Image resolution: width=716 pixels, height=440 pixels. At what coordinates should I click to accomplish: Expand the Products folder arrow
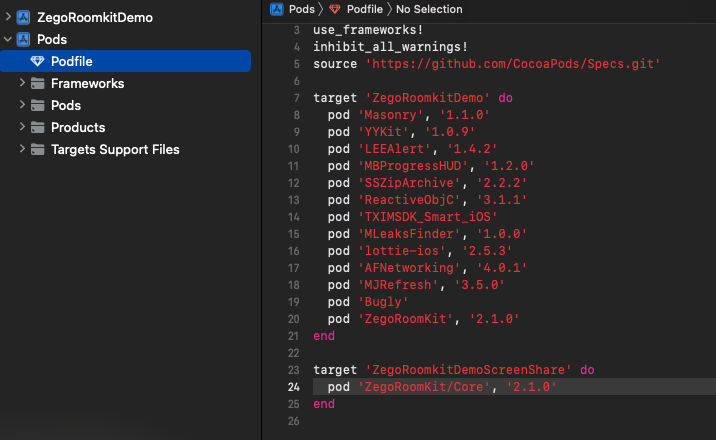tap(22, 126)
